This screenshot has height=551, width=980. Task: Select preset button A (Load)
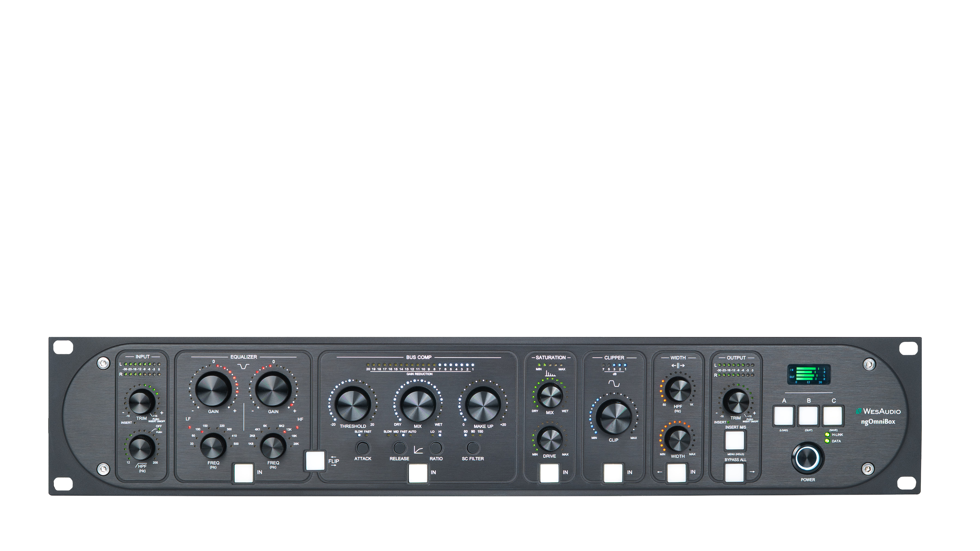[x=784, y=416]
